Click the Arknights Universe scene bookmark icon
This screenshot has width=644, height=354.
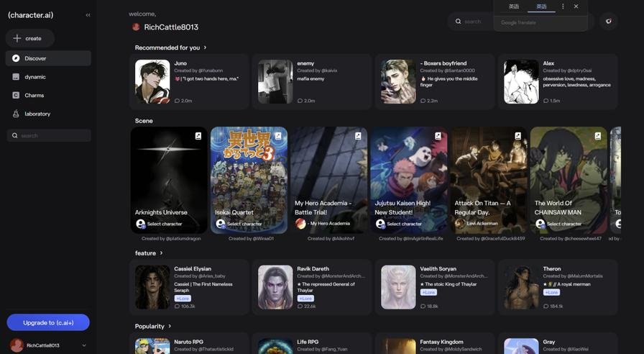click(198, 136)
